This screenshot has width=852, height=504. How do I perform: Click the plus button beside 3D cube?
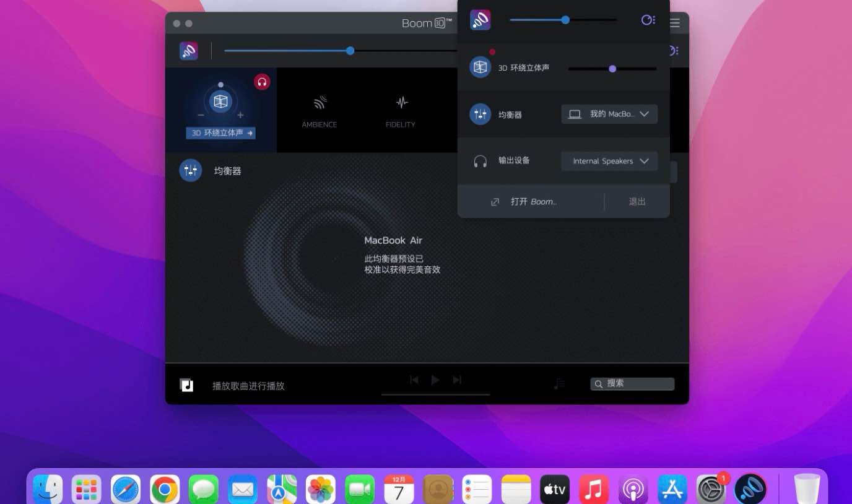[x=240, y=115]
